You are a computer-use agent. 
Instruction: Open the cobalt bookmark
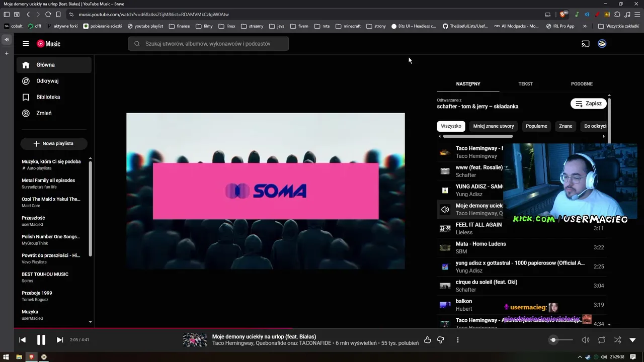tap(13, 26)
